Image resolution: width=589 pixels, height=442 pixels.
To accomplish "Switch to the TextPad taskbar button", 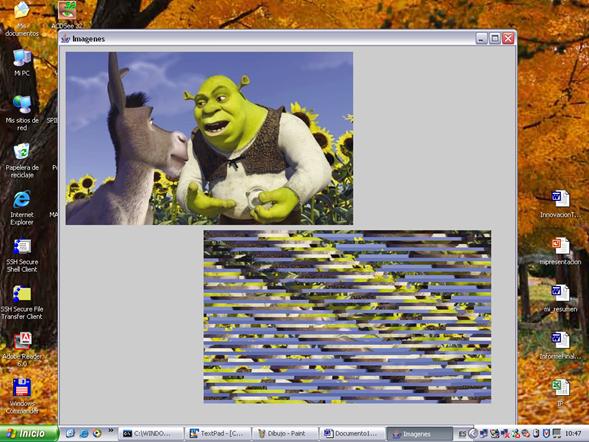I will [218, 433].
